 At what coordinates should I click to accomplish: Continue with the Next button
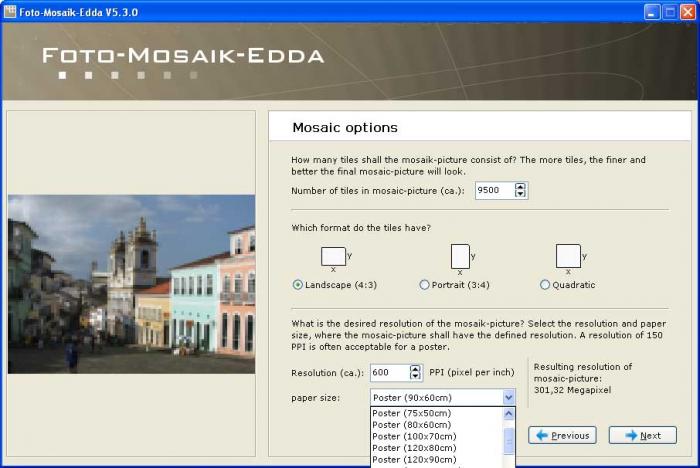[x=643, y=435]
